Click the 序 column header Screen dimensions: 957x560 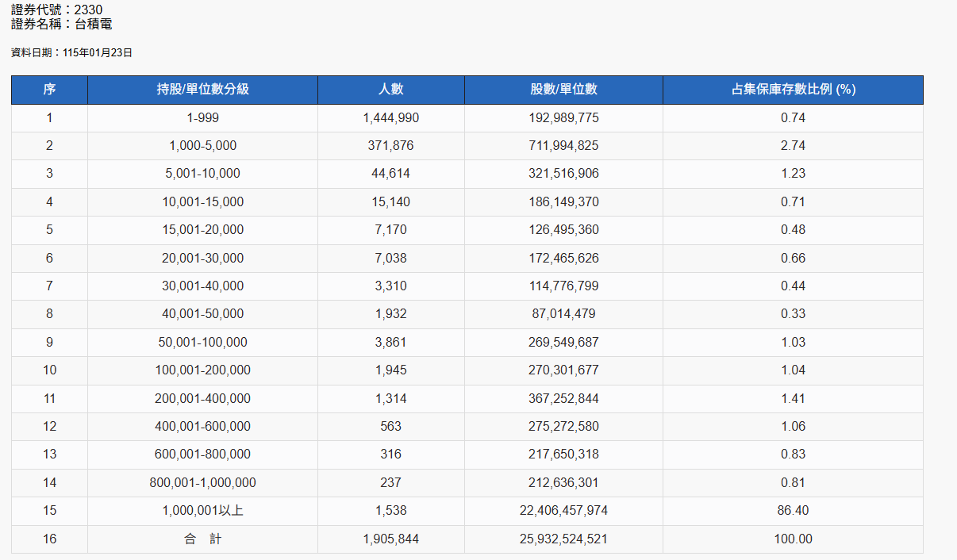49,90
